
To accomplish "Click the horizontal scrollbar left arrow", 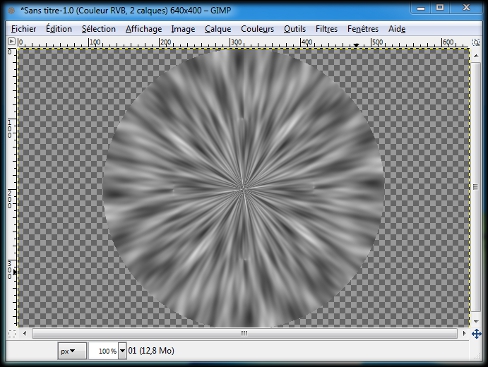I will [25, 333].
